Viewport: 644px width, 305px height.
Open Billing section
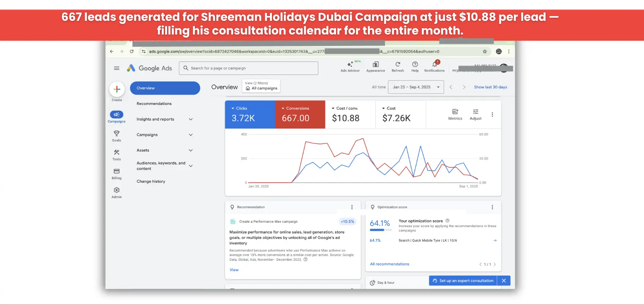117,174
